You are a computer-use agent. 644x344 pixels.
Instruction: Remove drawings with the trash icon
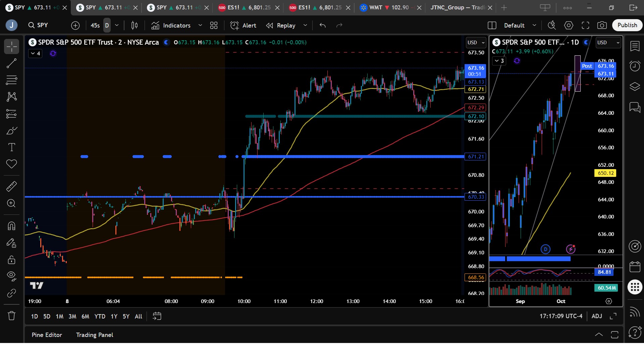pos(11,316)
